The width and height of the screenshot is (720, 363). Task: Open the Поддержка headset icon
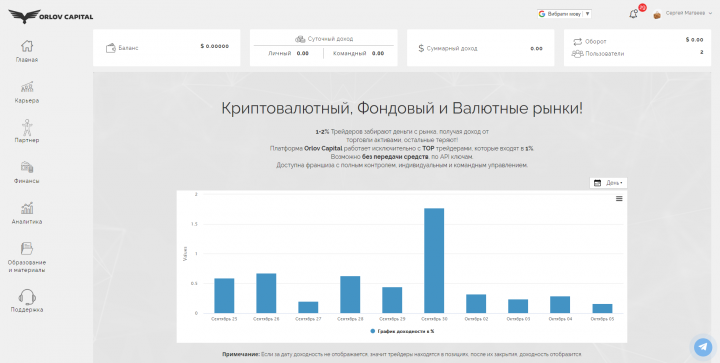tap(27, 297)
